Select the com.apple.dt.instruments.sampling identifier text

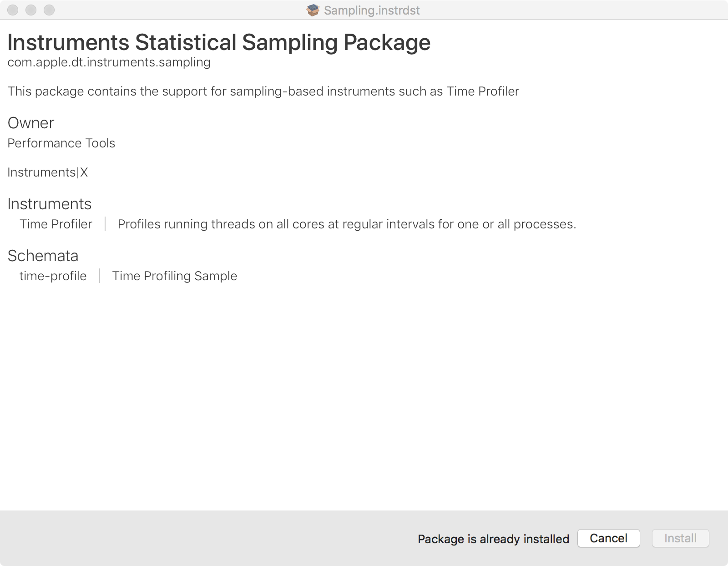pos(109,62)
